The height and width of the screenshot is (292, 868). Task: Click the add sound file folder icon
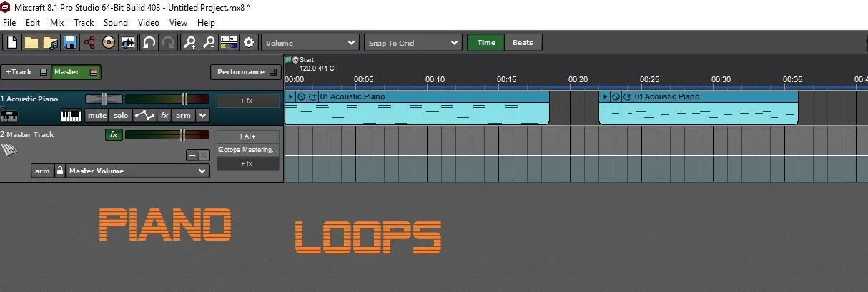[50, 43]
